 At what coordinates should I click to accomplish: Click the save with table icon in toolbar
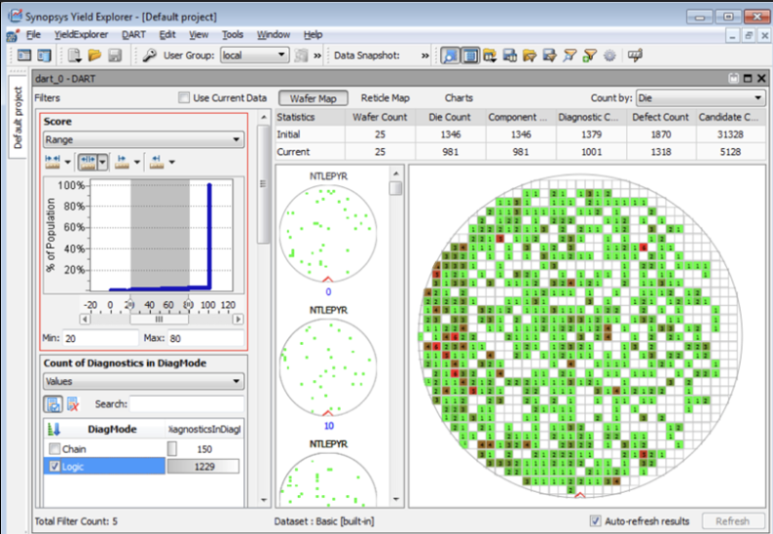[x=510, y=55]
